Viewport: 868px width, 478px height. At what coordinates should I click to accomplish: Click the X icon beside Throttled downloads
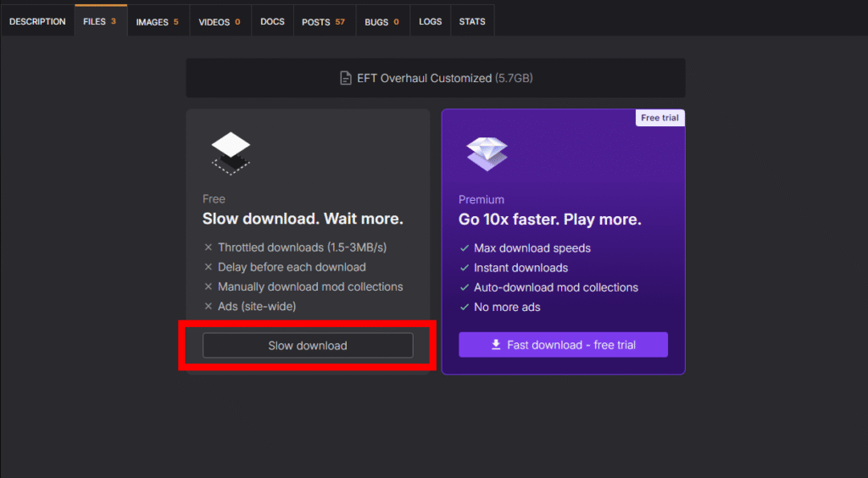click(209, 247)
